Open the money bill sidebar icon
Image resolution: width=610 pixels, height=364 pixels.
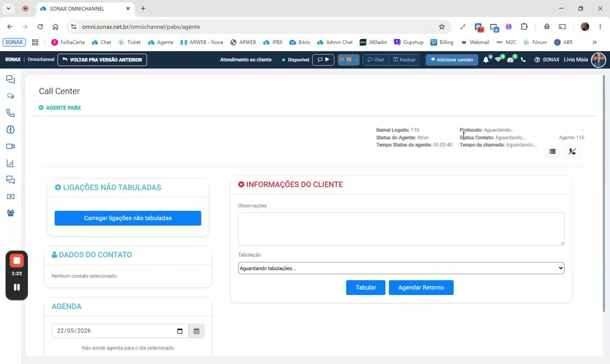click(x=11, y=196)
